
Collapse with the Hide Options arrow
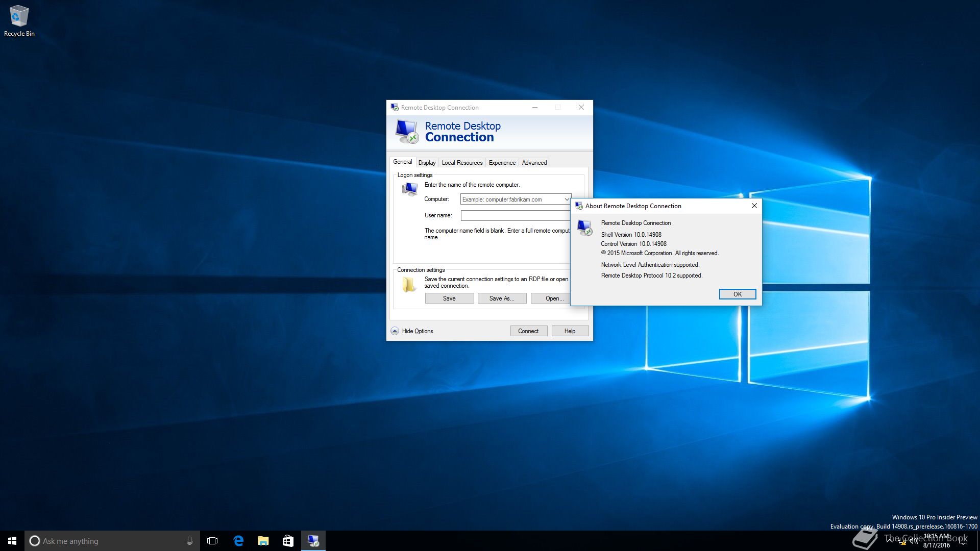(395, 331)
